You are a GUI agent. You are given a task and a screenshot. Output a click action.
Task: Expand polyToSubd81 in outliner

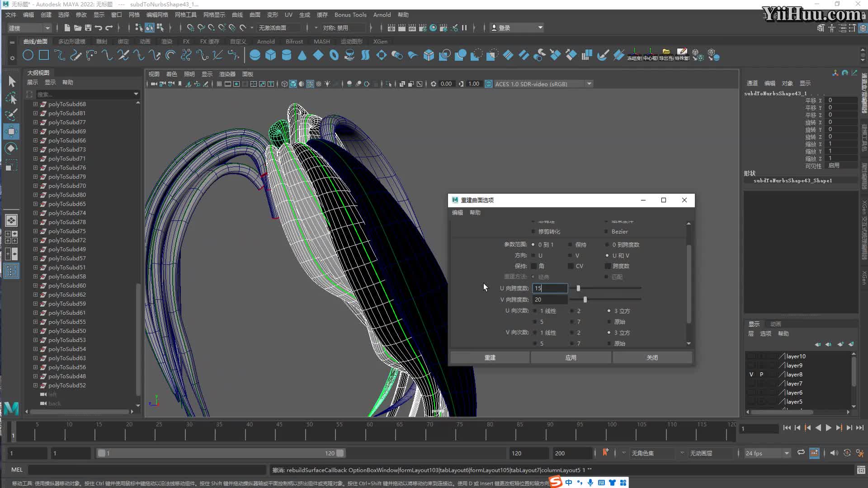35,113
